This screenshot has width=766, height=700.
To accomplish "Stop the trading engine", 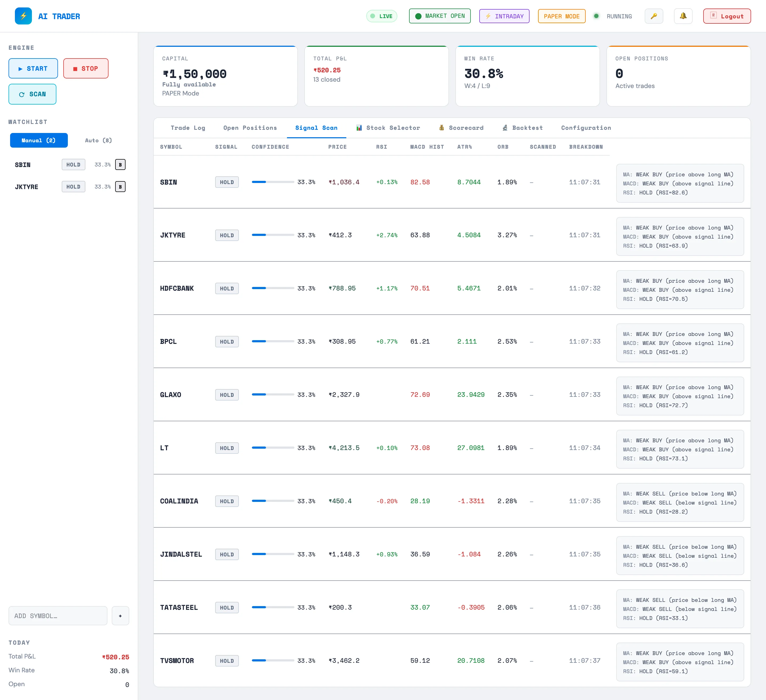I will click(85, 68).
